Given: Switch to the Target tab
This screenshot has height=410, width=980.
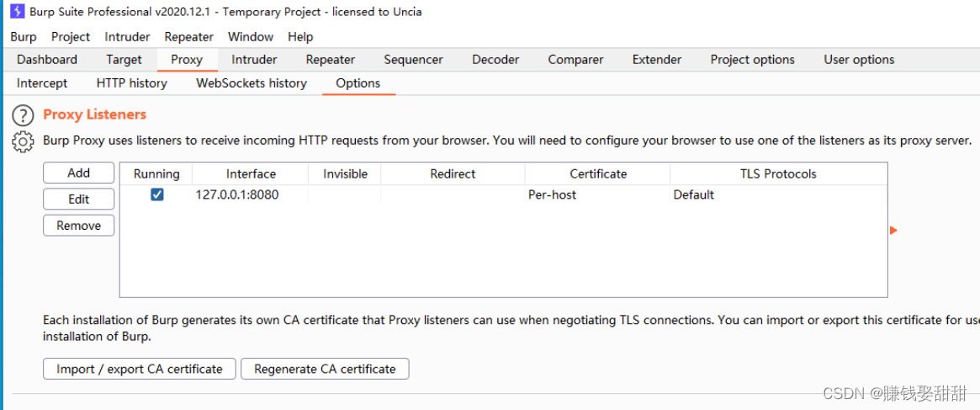Looking at the screenshot, I should point(124,60).
